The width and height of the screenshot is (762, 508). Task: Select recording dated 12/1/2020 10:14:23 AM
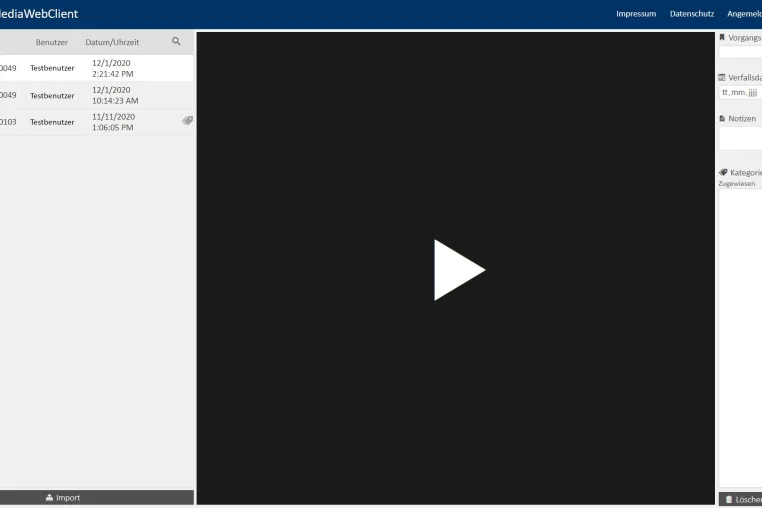[97, 95]
